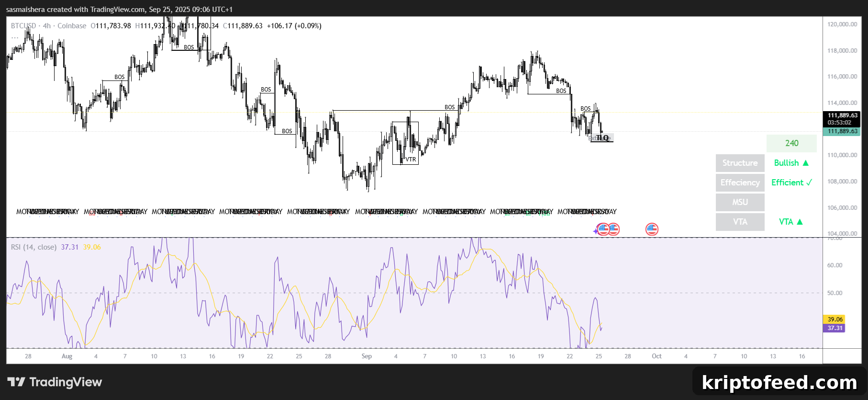This screenshot has height=400, width=868.
Task: Click the Aug label on the time axis
Action: point(67,356)
